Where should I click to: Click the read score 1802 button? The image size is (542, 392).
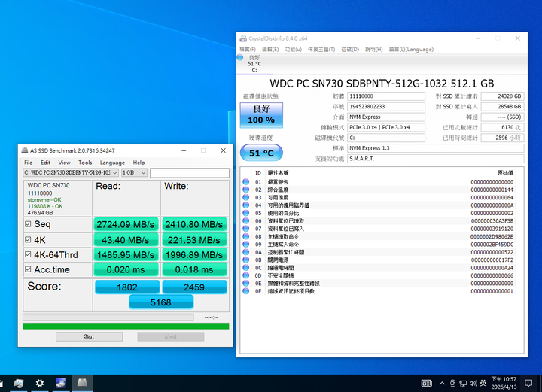pos(127,287)
